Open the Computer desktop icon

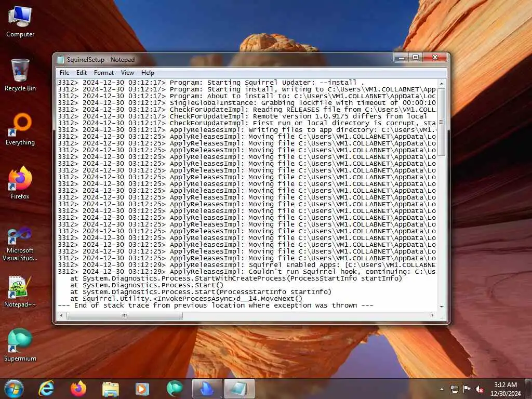20,21
